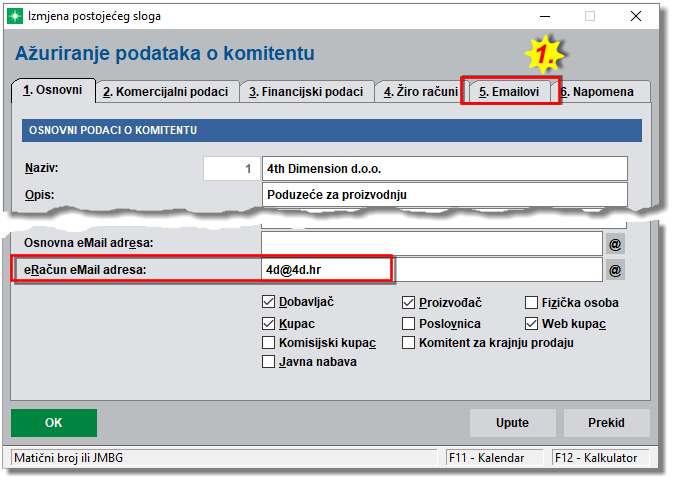Click F12 - Kalkulator in status bar
Image resolution: width=675 pixels, height=482 pixels.
600,457
